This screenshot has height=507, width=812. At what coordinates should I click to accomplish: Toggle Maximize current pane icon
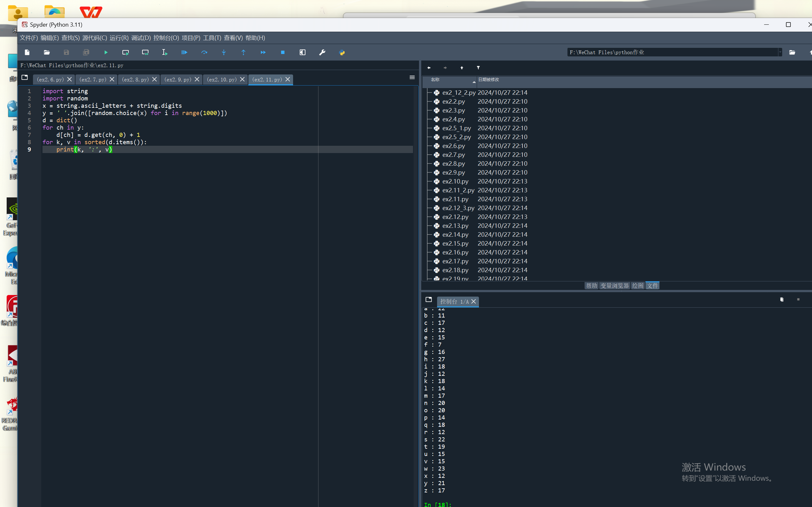point(302,52)
